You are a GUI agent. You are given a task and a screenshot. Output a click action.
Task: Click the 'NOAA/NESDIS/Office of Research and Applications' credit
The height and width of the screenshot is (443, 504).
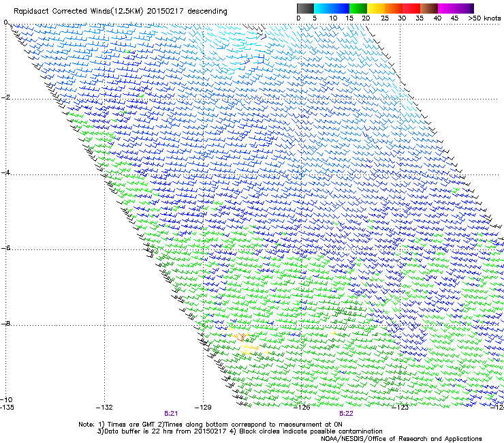pyautogui.click(x=401, y=439)
